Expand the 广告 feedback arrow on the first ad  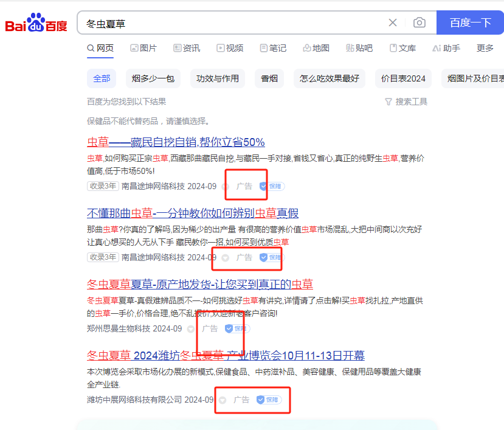pos(227,186)
